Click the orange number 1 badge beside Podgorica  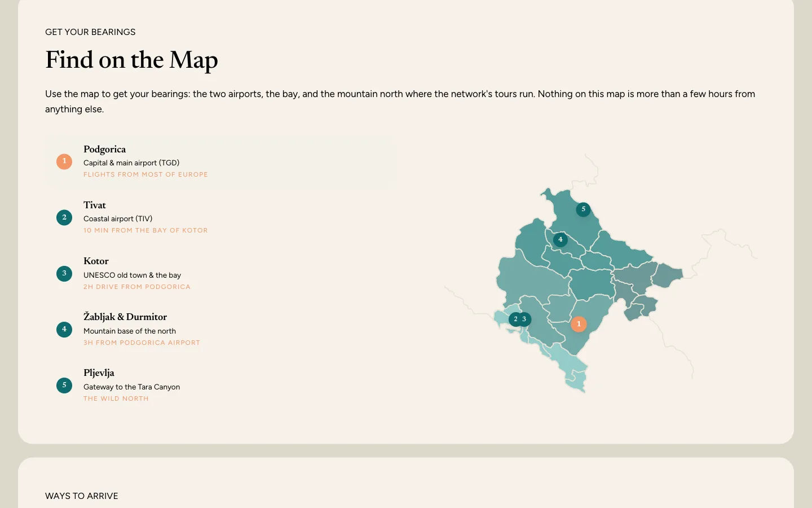[x=64, y=161]
